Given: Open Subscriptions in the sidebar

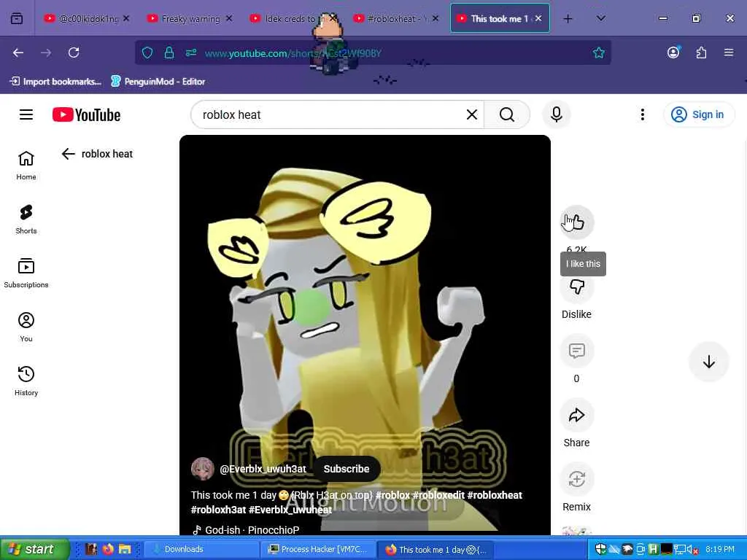Looking at the screenshot, I should [x=26, y=273].
